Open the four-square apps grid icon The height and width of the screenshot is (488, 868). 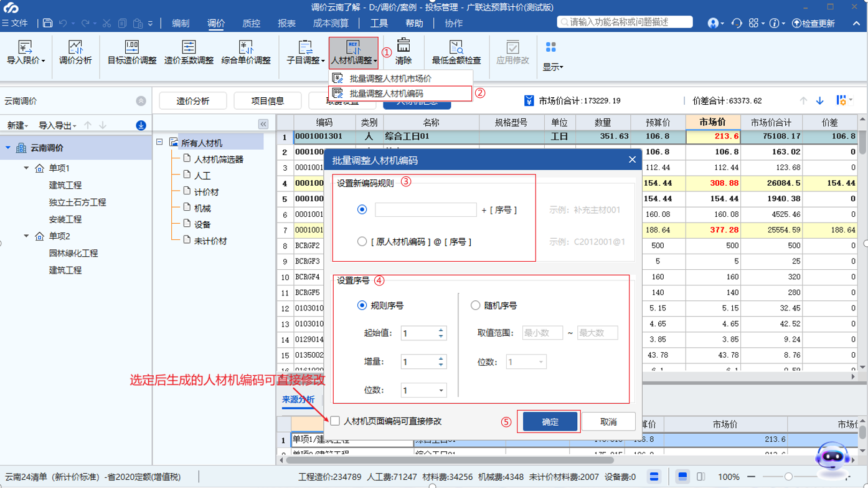tap(755, 23)
